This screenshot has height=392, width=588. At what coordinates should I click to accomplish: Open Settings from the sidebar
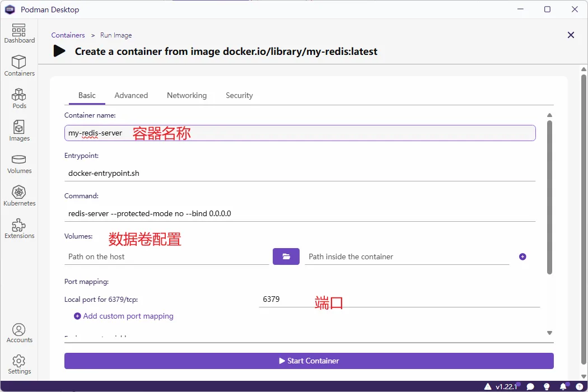tap(19, 364)
